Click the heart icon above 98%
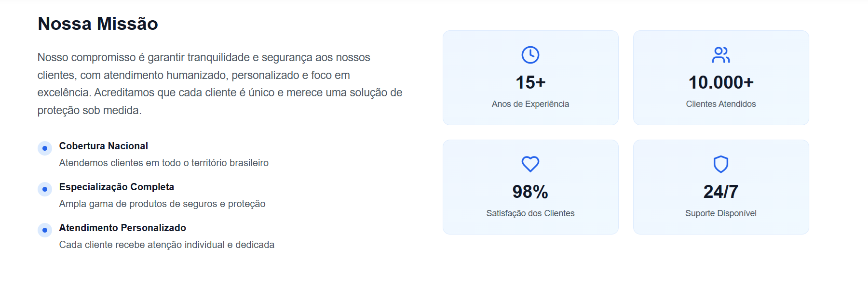Viewport: 868px width, 287px height. (530, 164)
